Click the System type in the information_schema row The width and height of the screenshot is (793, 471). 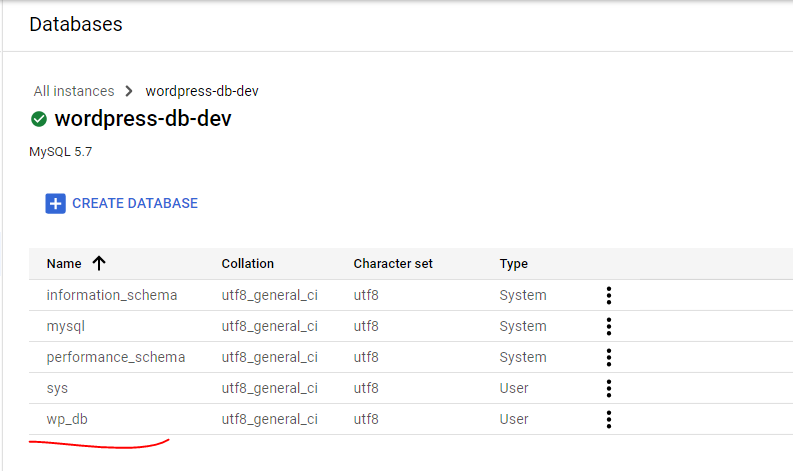(x=523, y=295)
